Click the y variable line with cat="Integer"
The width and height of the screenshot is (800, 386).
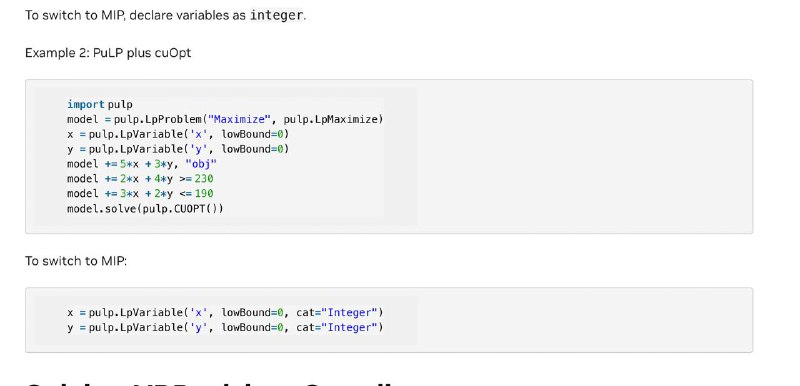(x=225, y=327)
